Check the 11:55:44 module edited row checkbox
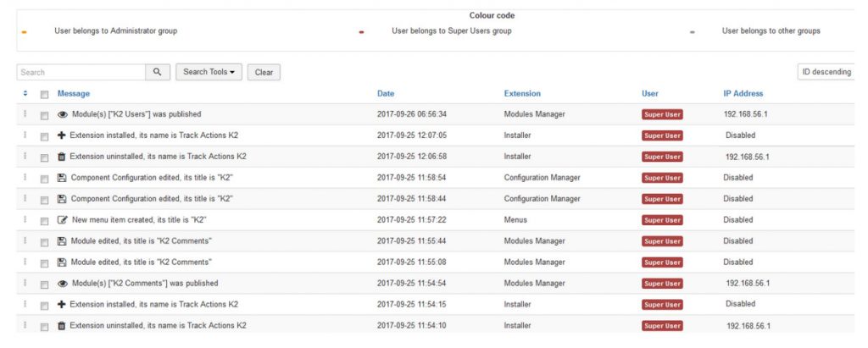868x348 pixels. pyautogui.click(x=44, y=242)
